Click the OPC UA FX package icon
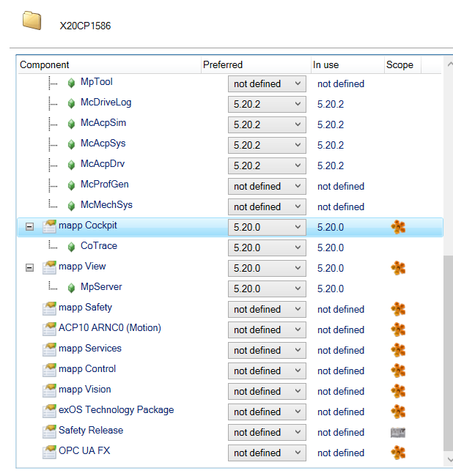 pos(49,452)
